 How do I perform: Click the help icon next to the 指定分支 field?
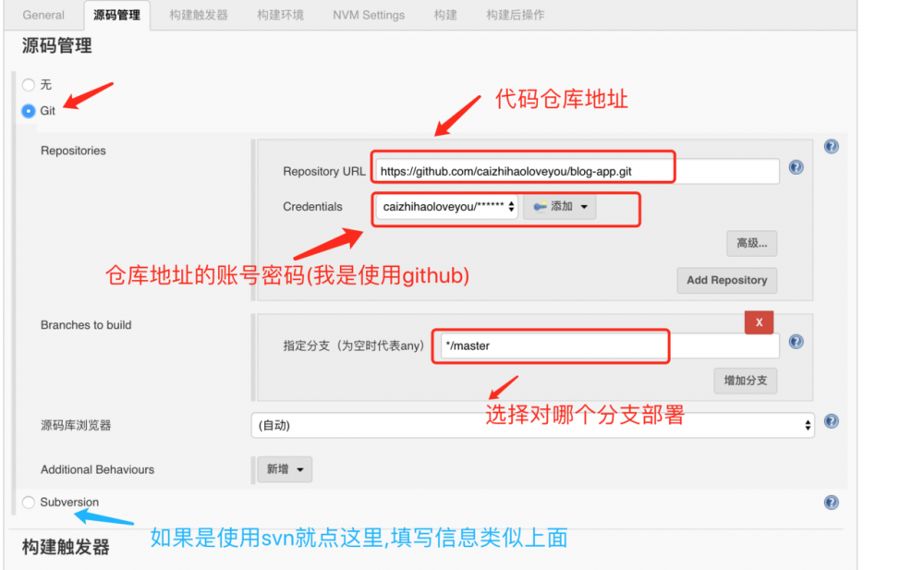pyautogui.click(x=796, y=342)
